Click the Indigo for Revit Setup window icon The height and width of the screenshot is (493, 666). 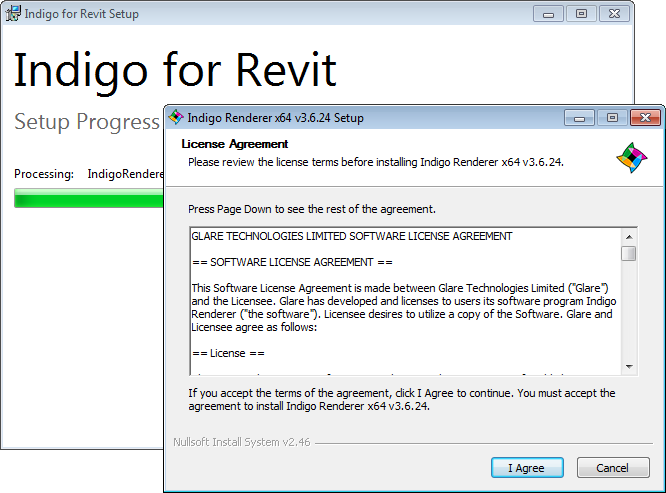(13, 13)
